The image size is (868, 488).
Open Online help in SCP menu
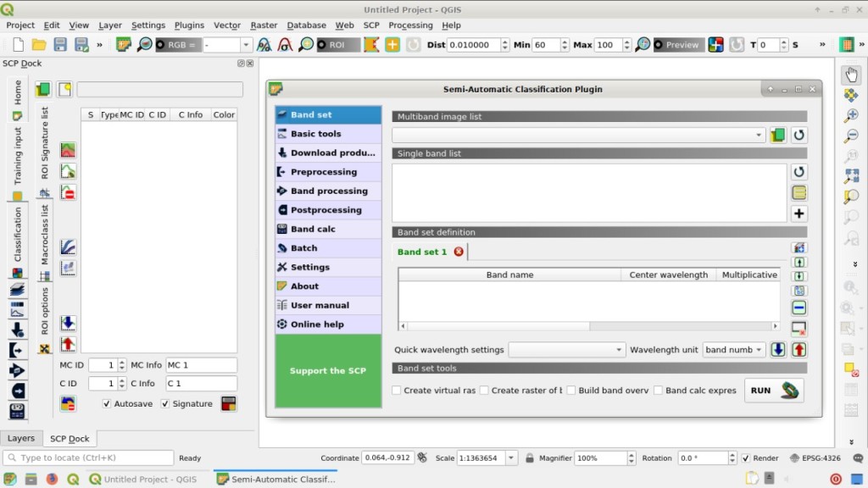[x=328, y=324]
